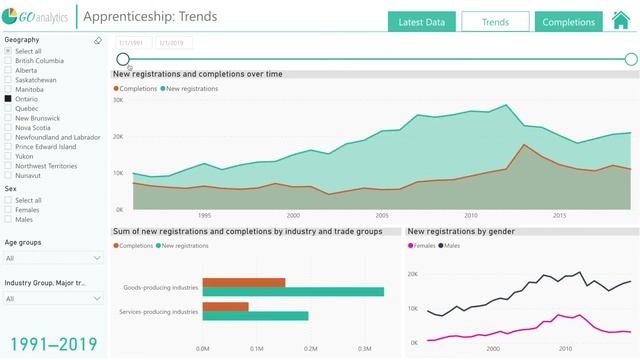Enable the Quebec geography filter

pos(8,108)
